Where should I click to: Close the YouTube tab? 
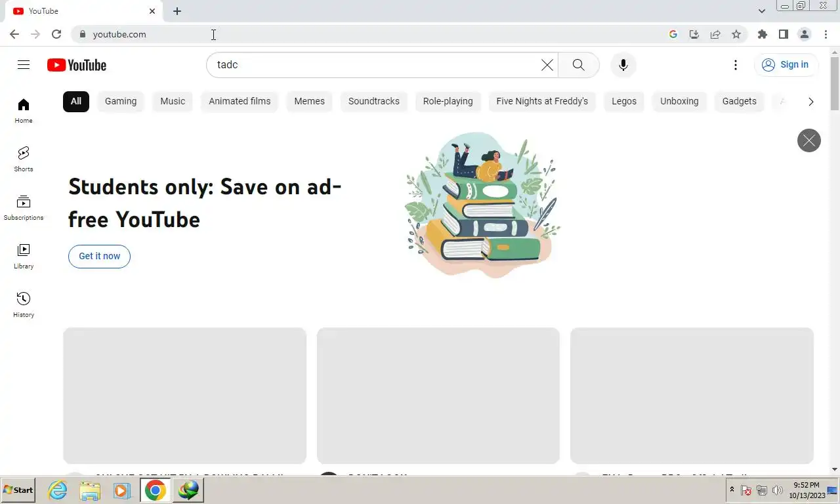tap(152, 11)
